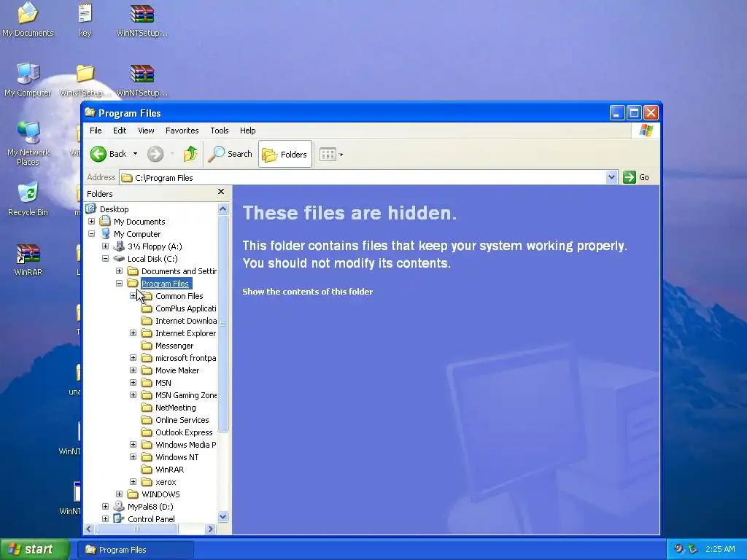Expand xerox folder node
747x560 pixels.
133,481
